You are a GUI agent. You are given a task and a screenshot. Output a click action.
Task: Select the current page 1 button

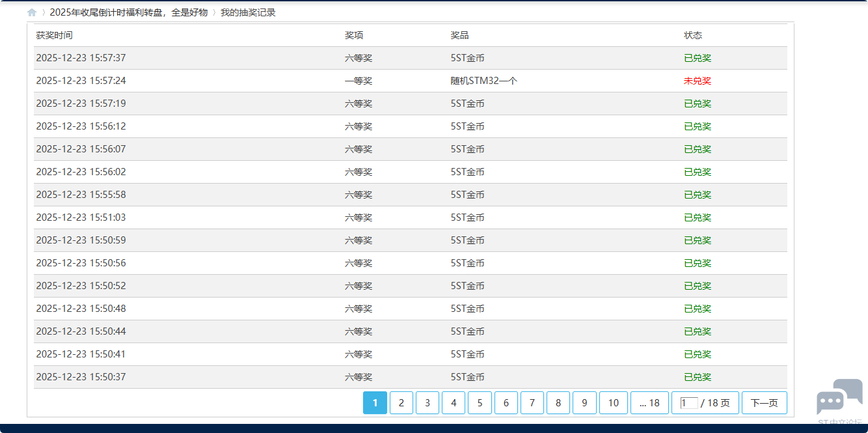375,402
